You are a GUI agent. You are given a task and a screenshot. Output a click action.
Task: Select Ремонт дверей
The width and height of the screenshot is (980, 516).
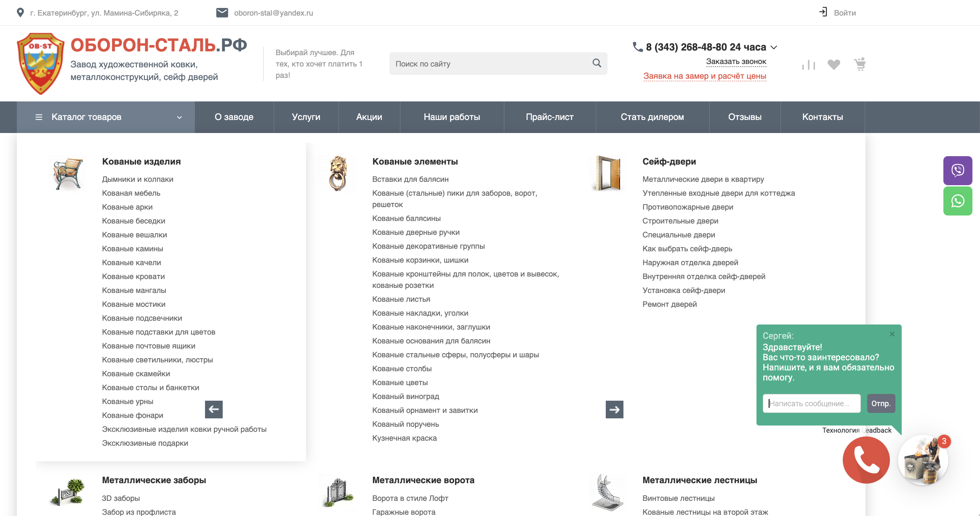(x=670, y=304)
